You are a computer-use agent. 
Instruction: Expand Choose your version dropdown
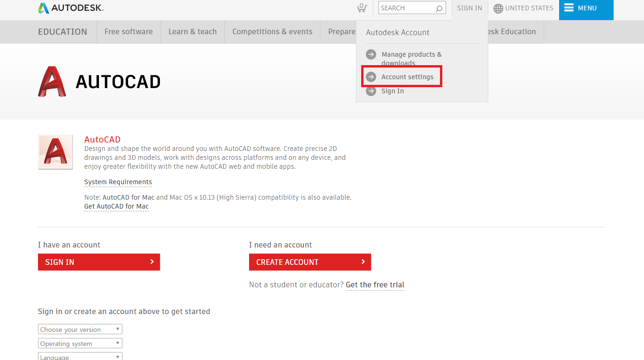pyautogui.click(x=80, y=330)
